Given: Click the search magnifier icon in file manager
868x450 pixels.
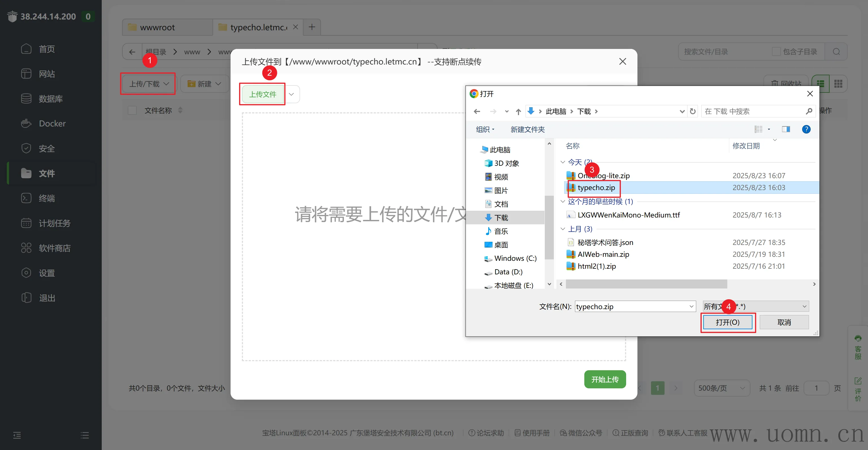Looking at the screenshot, I should (836, 51).
